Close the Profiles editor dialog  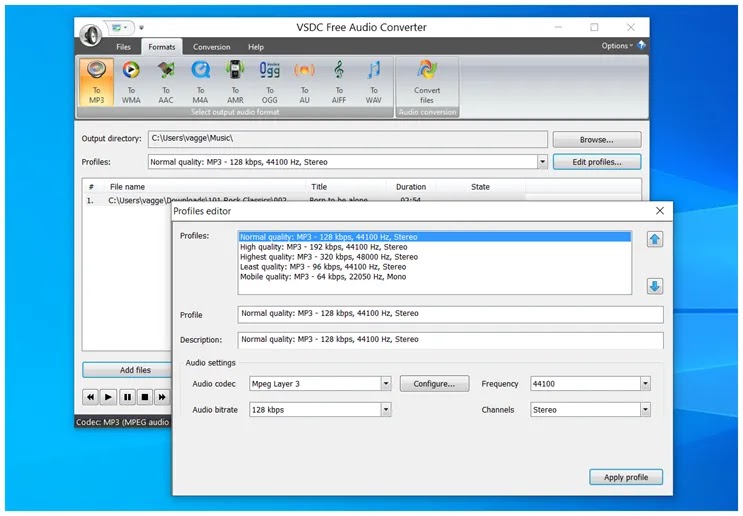coord(660,211)
